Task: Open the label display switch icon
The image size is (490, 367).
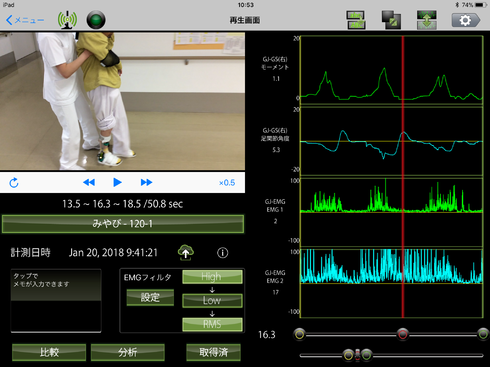Action: (x=356, y=20)
